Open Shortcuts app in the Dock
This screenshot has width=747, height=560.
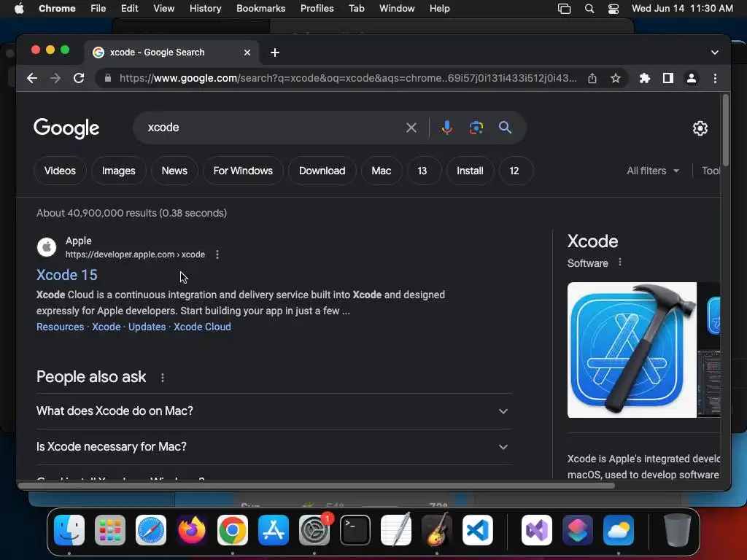tap(578, 530)
